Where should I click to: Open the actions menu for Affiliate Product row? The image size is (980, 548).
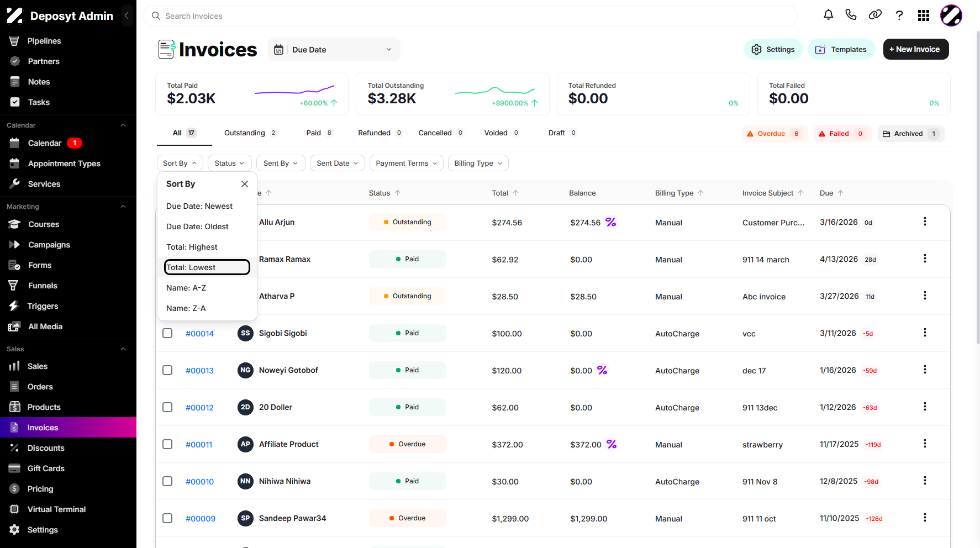tap(925, 444)
